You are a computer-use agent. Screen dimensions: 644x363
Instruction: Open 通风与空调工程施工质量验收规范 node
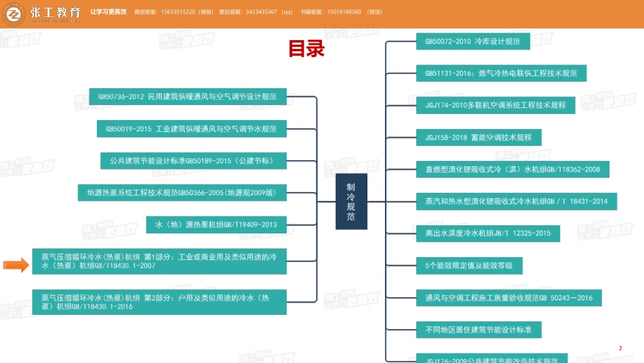tap(508, 298)
